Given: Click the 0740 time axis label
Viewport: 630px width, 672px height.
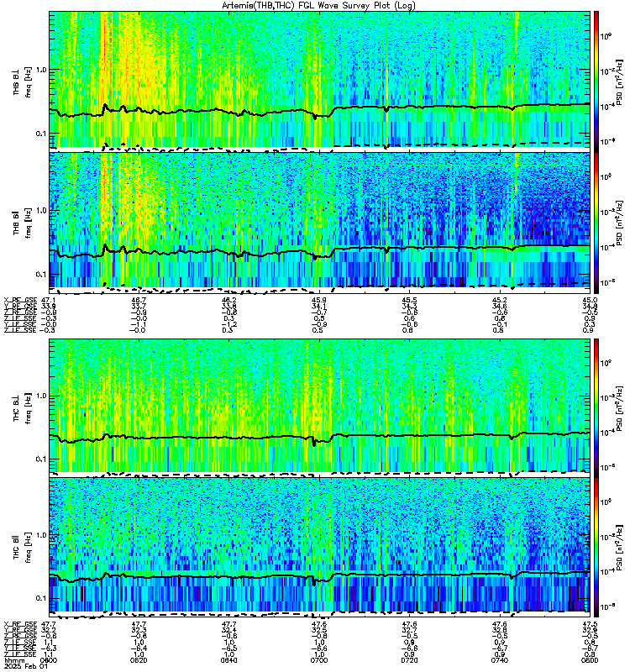Looking at the screenshot, I should (500, 660).
